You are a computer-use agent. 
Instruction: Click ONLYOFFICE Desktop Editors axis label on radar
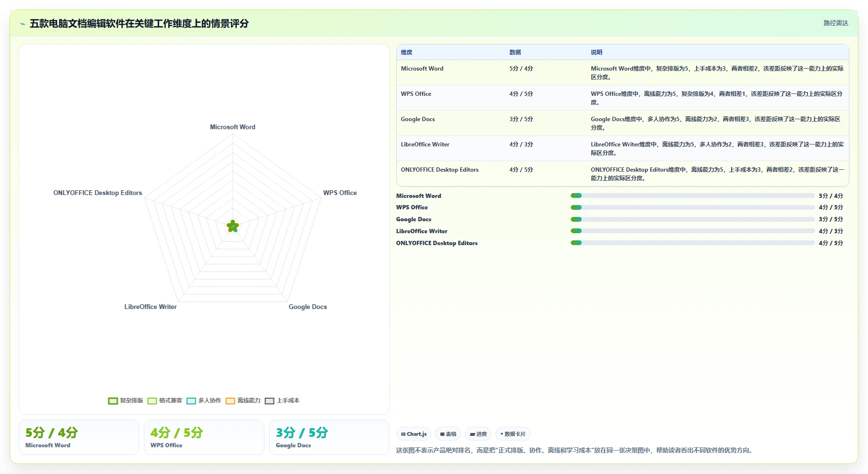tap(98, 193)
